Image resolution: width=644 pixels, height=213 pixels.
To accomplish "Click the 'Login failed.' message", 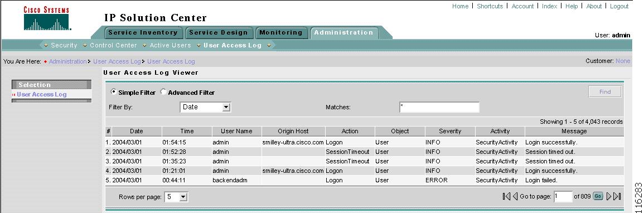I will pyautogui.click(x=541, y=180).
